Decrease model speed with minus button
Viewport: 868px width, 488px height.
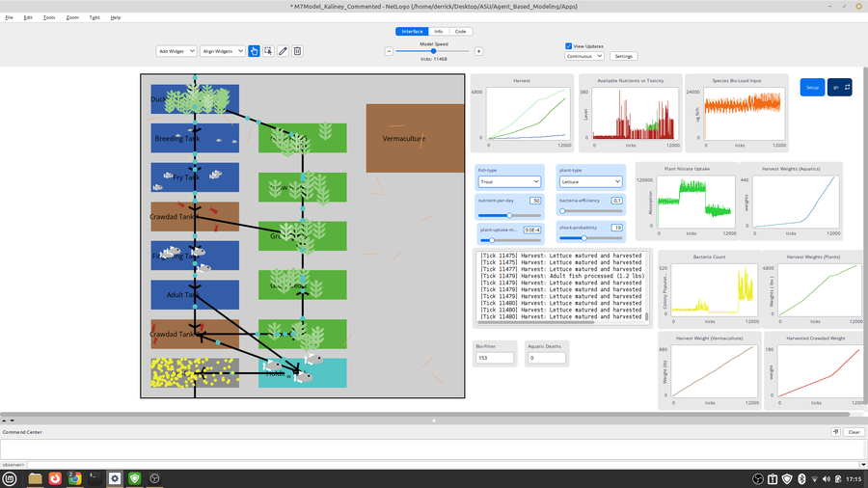[389, 51]
